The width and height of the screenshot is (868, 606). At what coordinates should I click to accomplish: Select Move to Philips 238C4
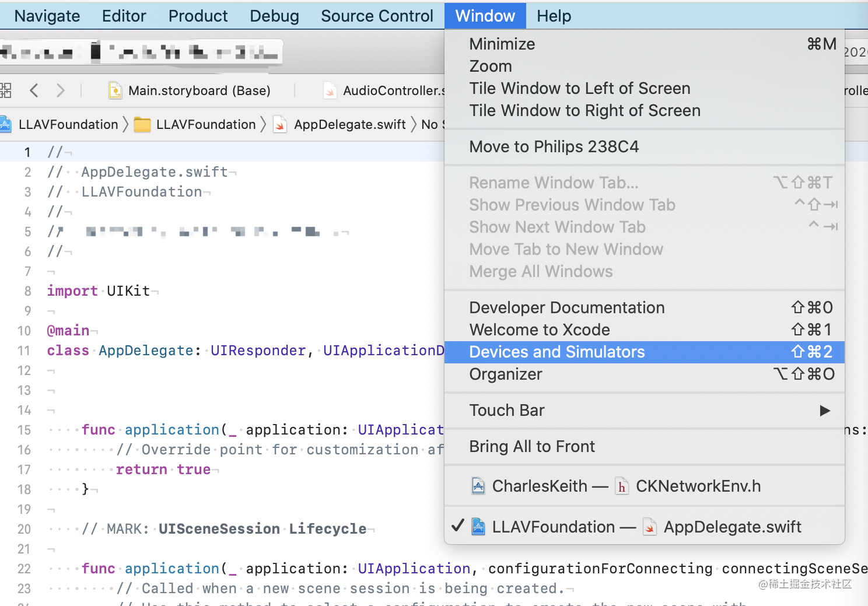(645, 146)
